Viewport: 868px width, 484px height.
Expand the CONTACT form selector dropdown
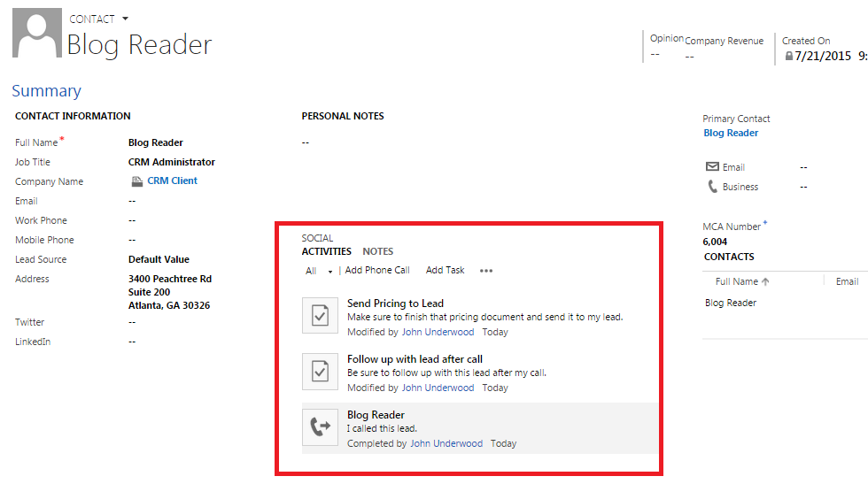[125, 19]
